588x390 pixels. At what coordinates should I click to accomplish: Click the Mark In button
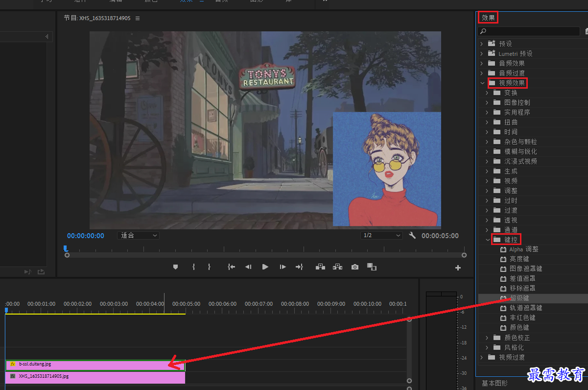194,267
